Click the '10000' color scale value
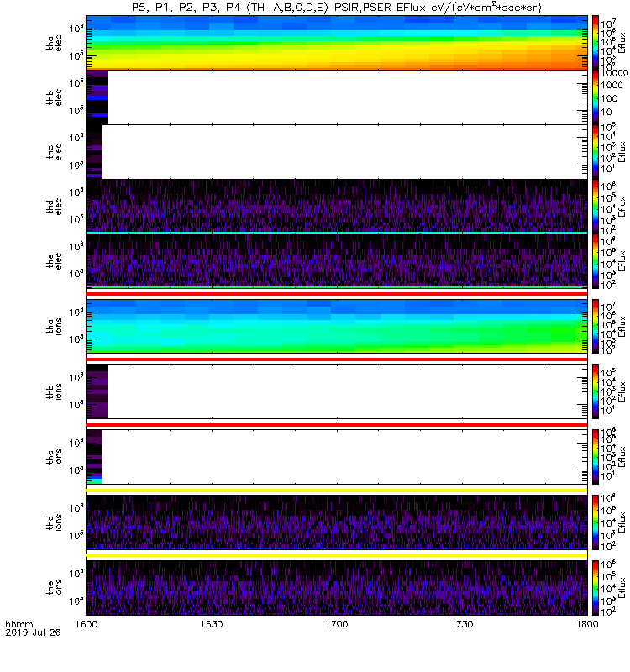 pos(614,73)
